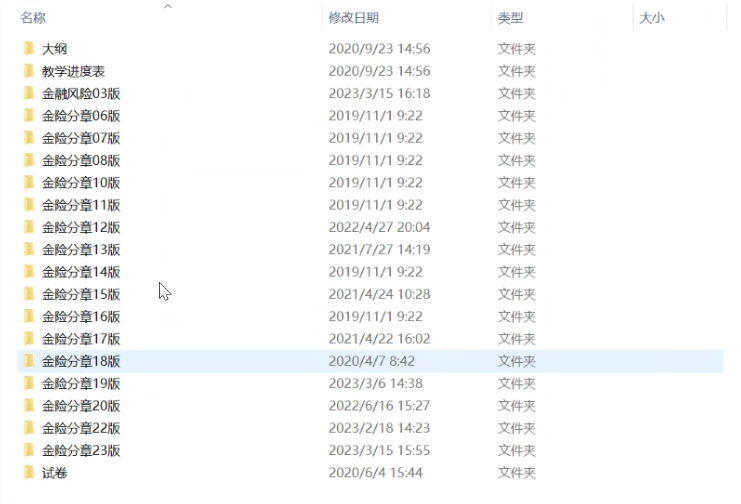Click the 金险分章15版 folder name
741x504 pixels.
[81, 294]
